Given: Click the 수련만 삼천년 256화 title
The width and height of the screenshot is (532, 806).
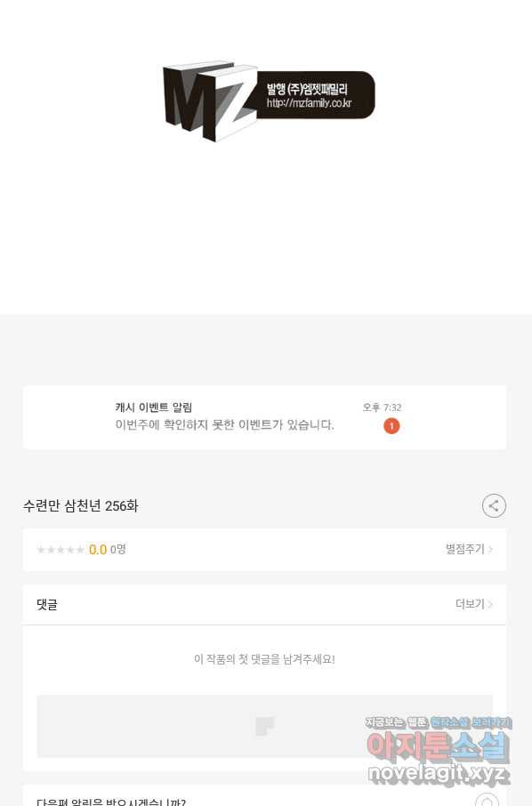Looking at the screenshot, I should pos(81,506).
